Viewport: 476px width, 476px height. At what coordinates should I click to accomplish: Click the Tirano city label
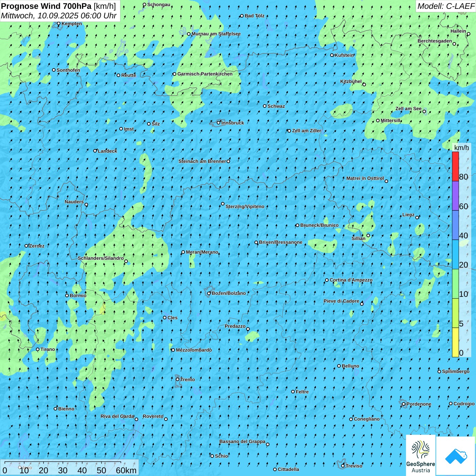point(48,349)
